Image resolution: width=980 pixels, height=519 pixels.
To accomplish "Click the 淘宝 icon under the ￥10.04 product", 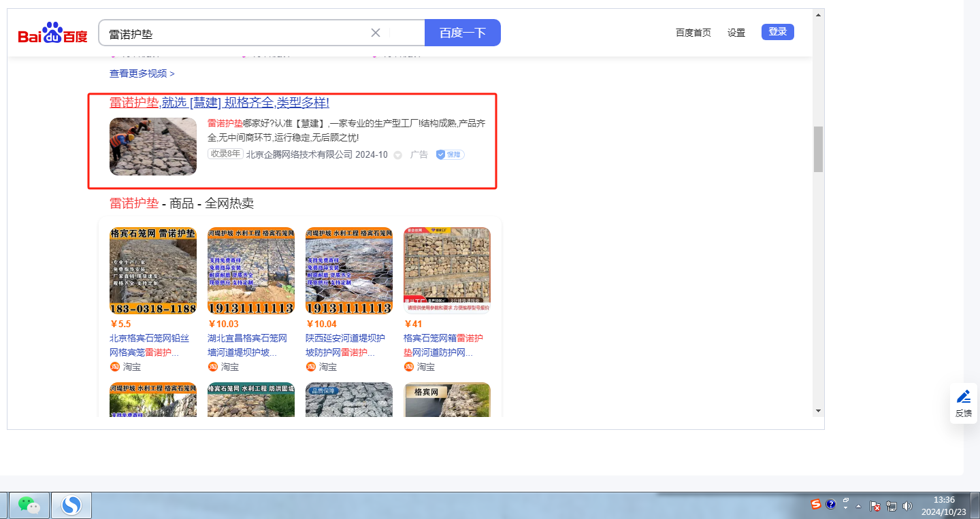I will tap(310, 367).
